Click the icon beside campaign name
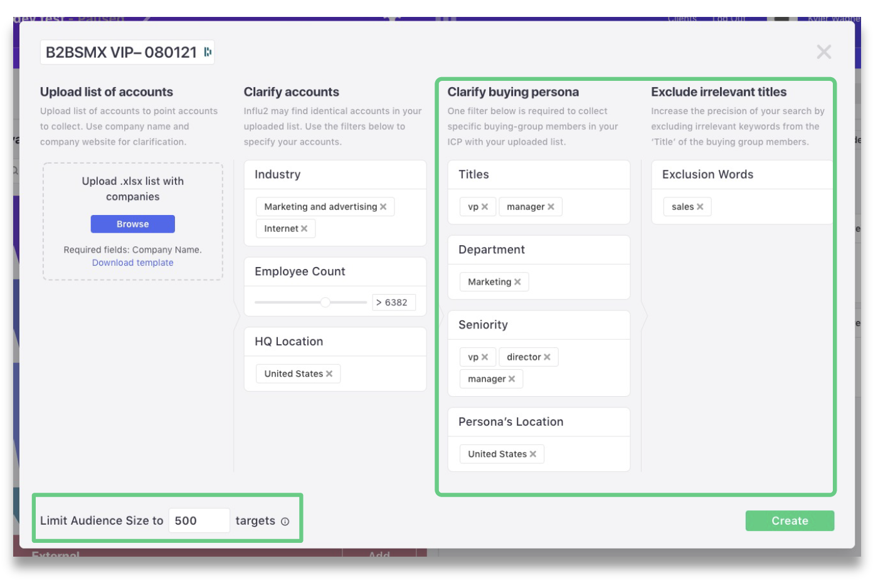The width and height of the screenshot is (878, 588). pos(207,52)
